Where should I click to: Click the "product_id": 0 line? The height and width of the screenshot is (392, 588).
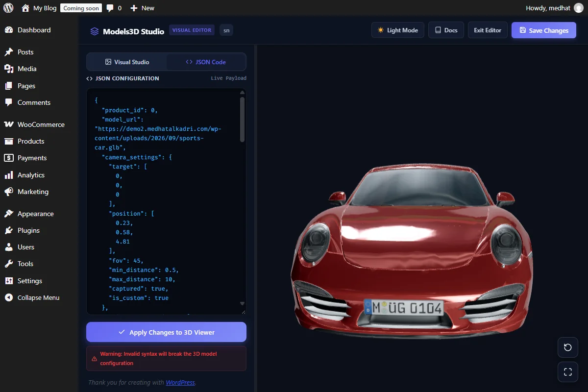tap(130, 110)
